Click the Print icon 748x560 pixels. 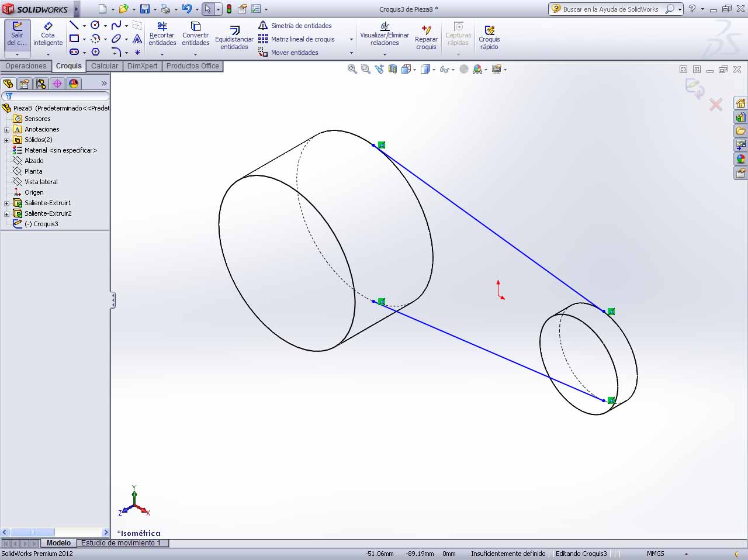[165, 9]
